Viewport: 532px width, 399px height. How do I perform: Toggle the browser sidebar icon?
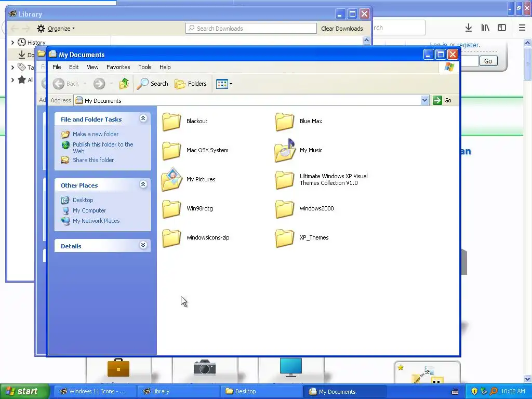point(502,28)
